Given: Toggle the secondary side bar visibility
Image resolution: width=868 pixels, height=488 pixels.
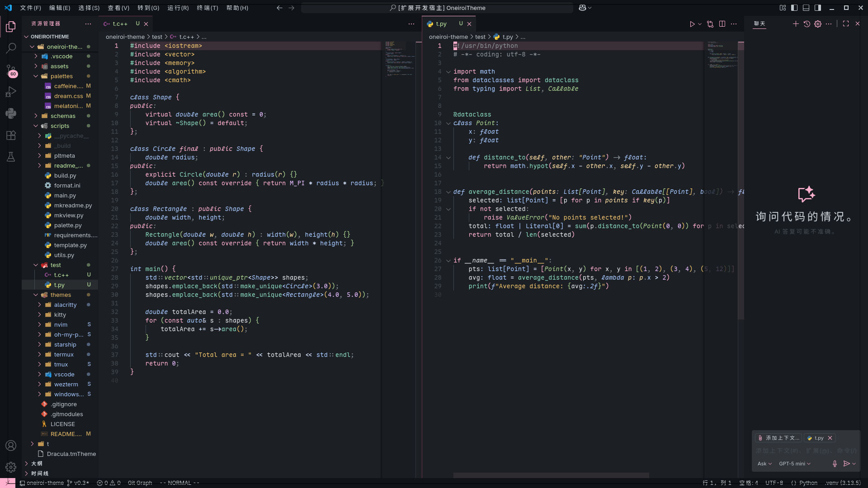Looking at the screenshot, I should (x=818, y=8).
